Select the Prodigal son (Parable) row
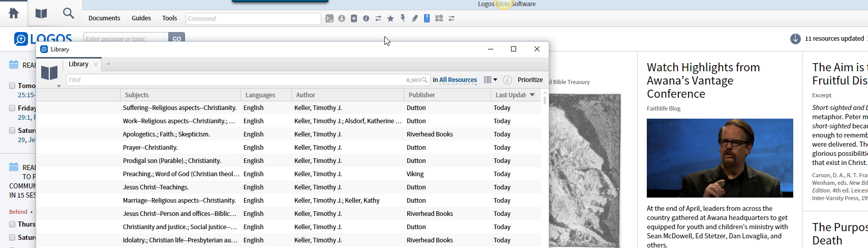 click(x=289, y=160)
